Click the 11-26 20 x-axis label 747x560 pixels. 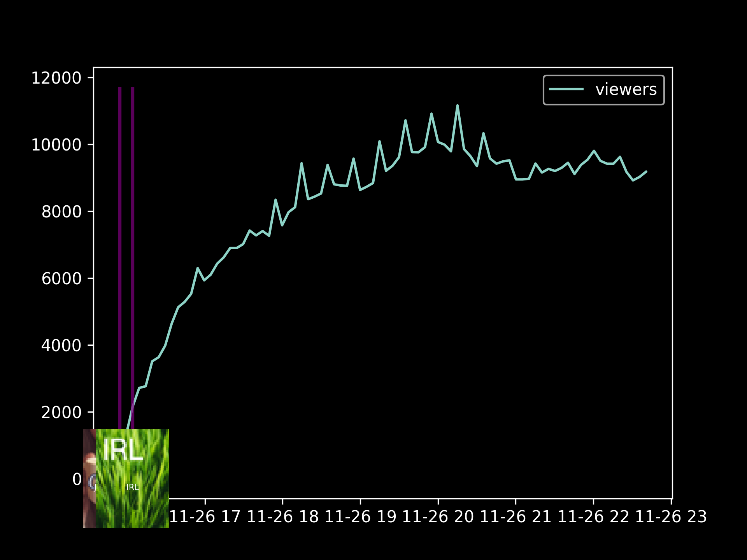tap(438, 517)
